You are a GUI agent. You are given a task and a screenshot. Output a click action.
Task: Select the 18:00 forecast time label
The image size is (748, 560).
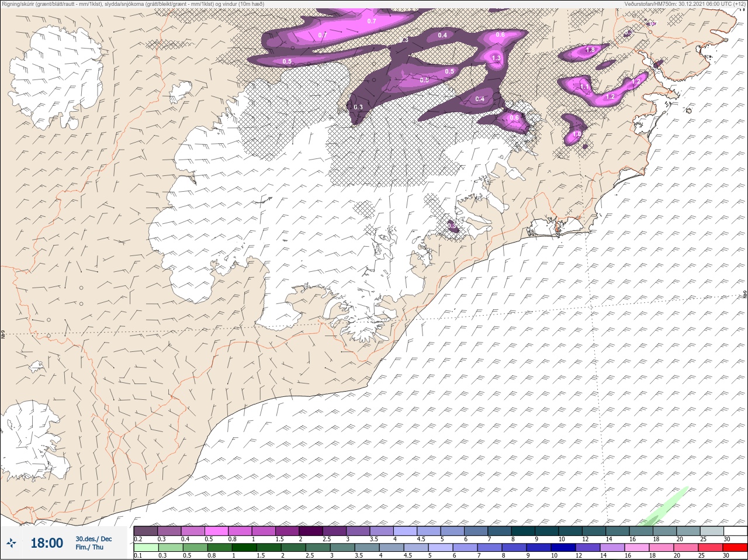click(x=47, y=543)
